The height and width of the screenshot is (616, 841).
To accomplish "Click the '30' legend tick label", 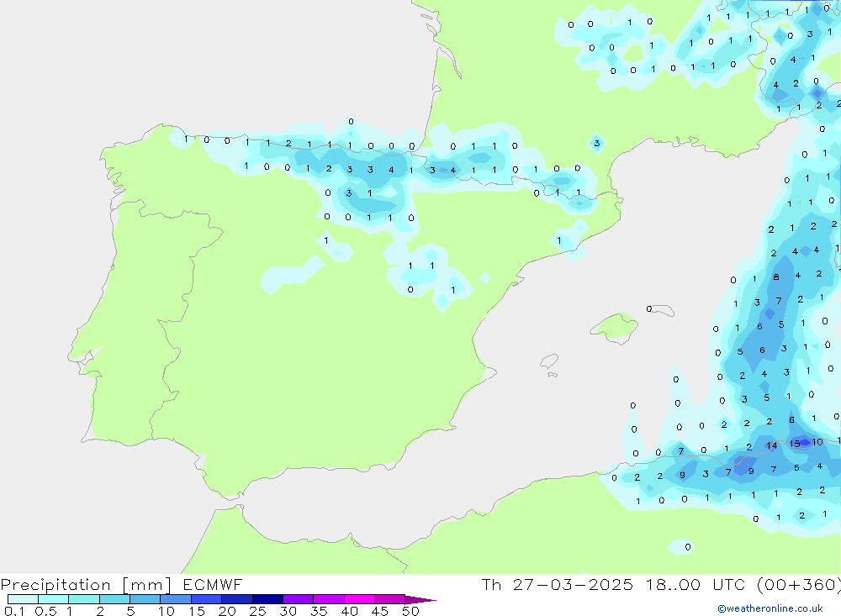I will [288, 611].
